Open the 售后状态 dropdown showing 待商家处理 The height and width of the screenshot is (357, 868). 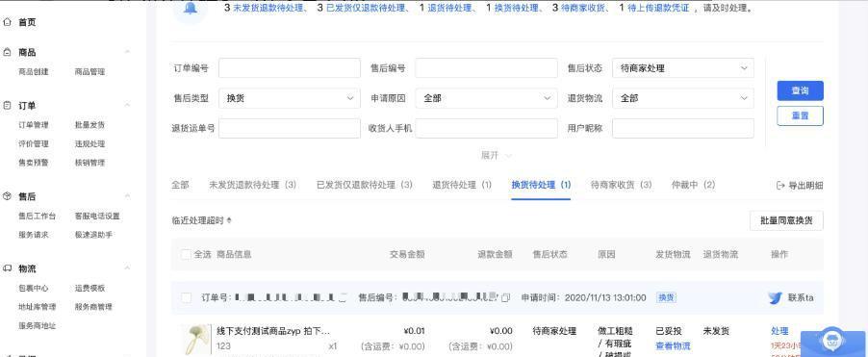click(x=682, y=68)
